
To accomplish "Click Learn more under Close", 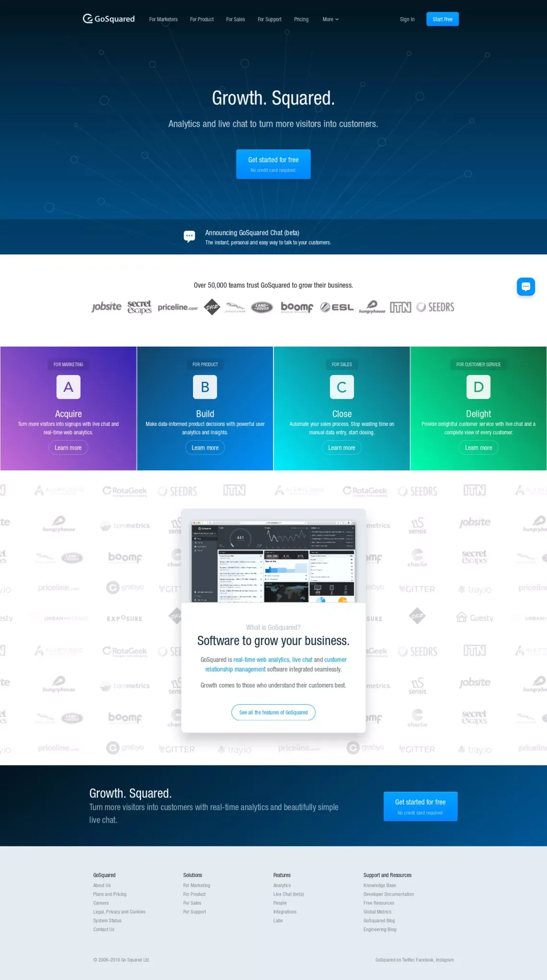I will [x=342, y=448].
